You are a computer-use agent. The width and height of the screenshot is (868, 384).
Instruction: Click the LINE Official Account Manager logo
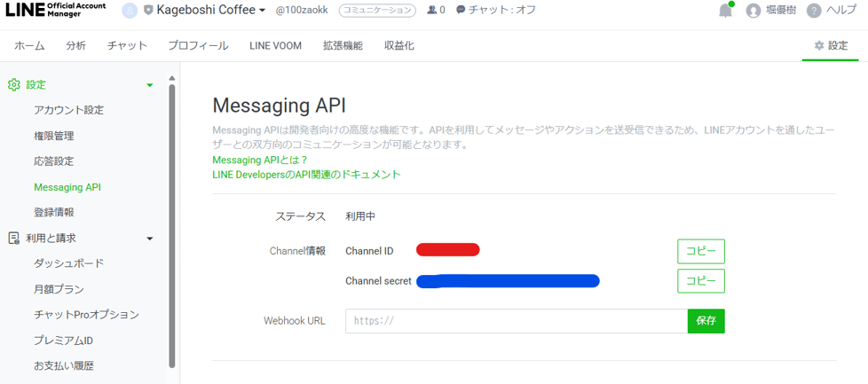point(54,10)
